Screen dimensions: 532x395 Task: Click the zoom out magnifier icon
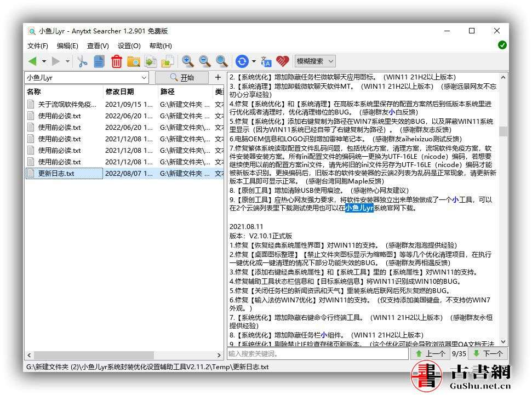204,61
